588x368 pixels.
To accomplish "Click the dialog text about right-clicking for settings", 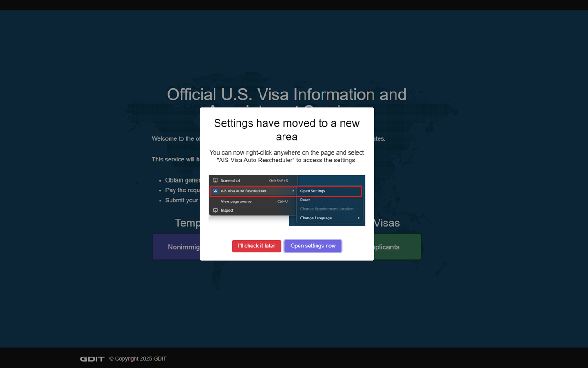I will (287, 156).
